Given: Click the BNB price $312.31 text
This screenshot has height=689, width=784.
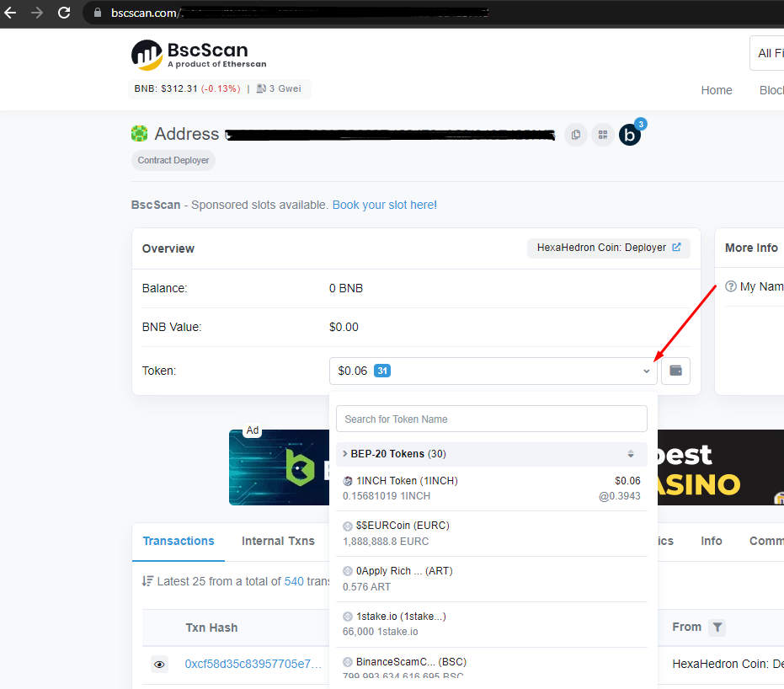Looking at the screenshot, I should pos(166,88).
